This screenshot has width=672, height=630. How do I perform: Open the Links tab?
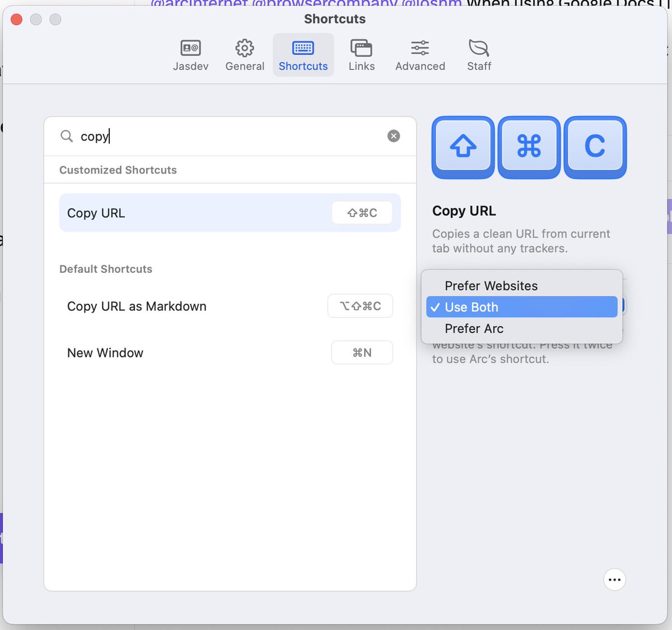(361, 55)
